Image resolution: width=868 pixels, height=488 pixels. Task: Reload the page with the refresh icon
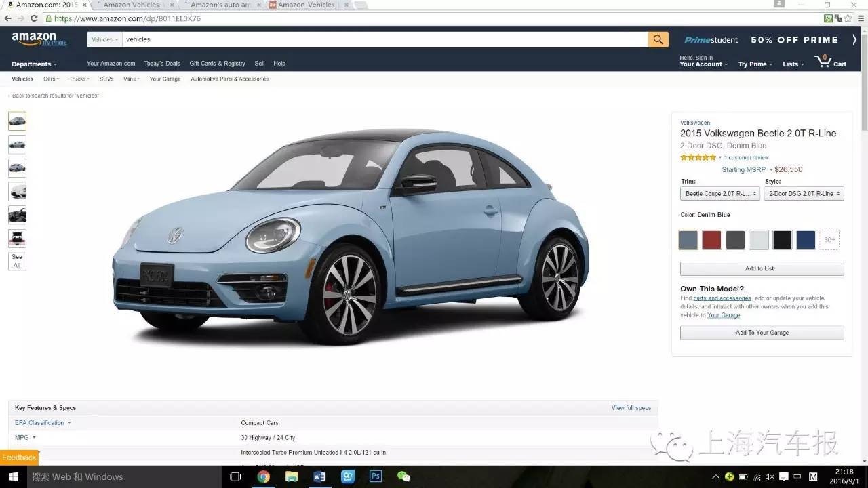tap(34, 18)
